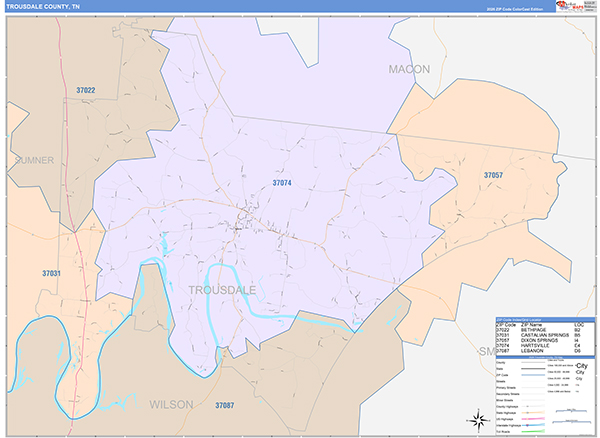Click the SUMNER county name label
This screenshot has height=438, width=600.
click(34, 160)
